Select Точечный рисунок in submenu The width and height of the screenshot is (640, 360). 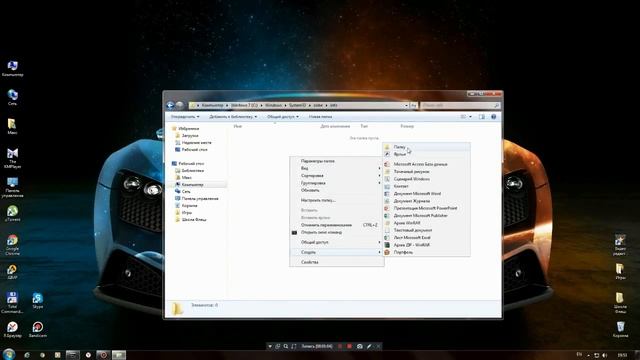[x=426, y=171]
